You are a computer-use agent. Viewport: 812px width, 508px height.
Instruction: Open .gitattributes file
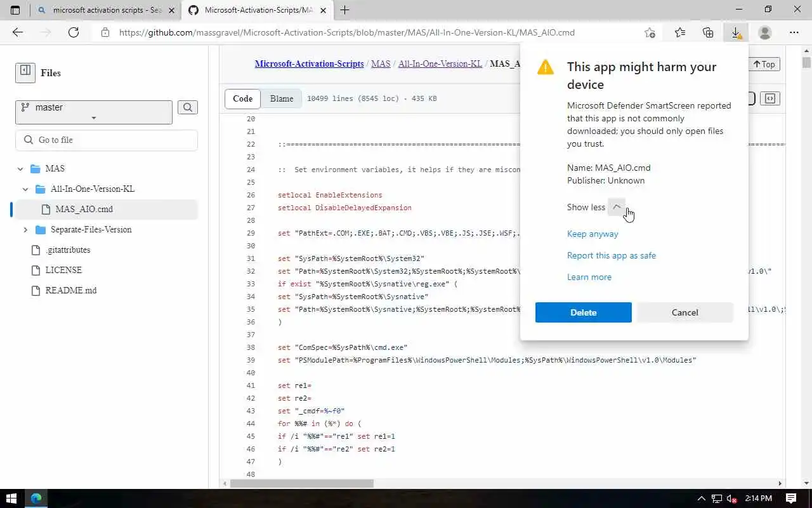68,250
